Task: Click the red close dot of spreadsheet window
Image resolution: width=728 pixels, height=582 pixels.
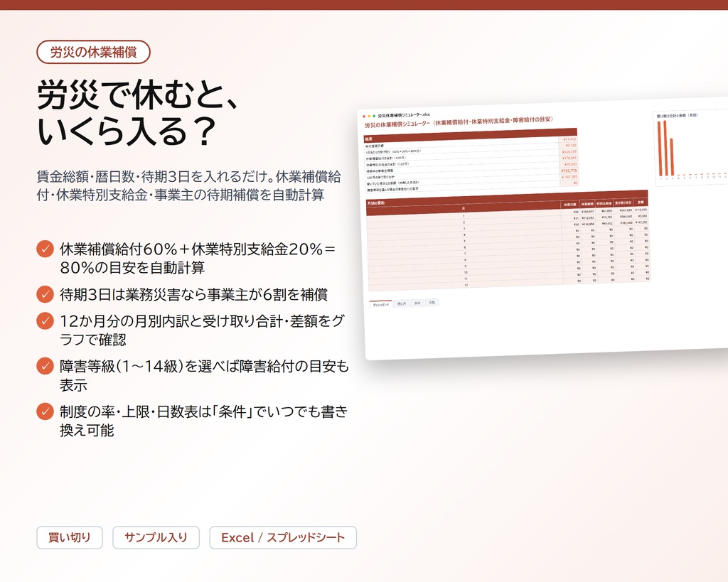Action: (x=364, y=117)
